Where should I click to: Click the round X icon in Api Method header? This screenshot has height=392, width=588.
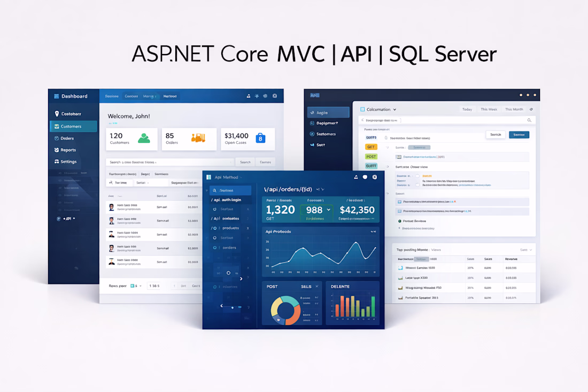(x=375, y=177)
